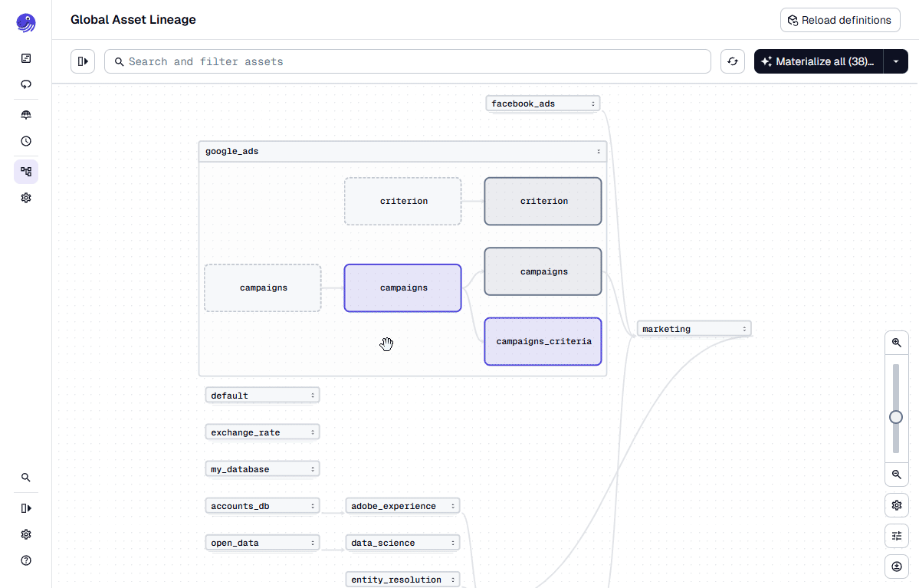This screenshot has width=919, height=588.
Task: Open the Help icon at sidebar bottom
Action: point(26,560)
